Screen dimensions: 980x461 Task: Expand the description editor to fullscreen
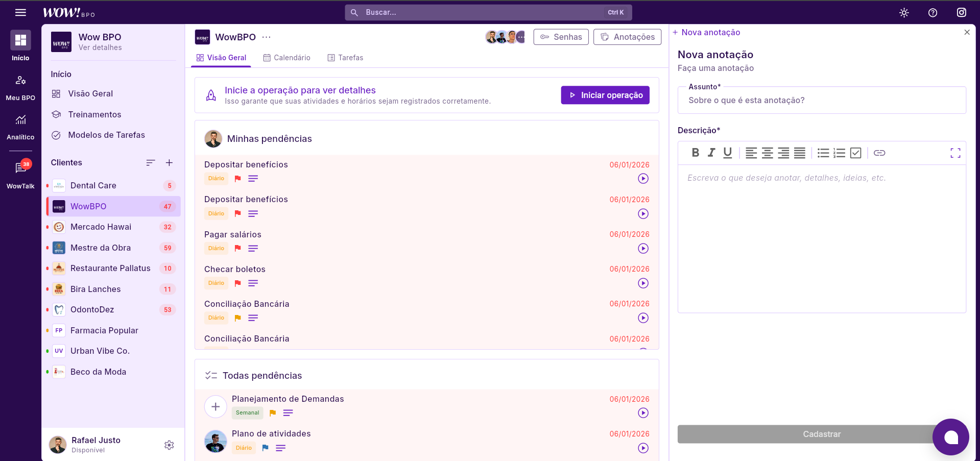[x=955, y=153]
